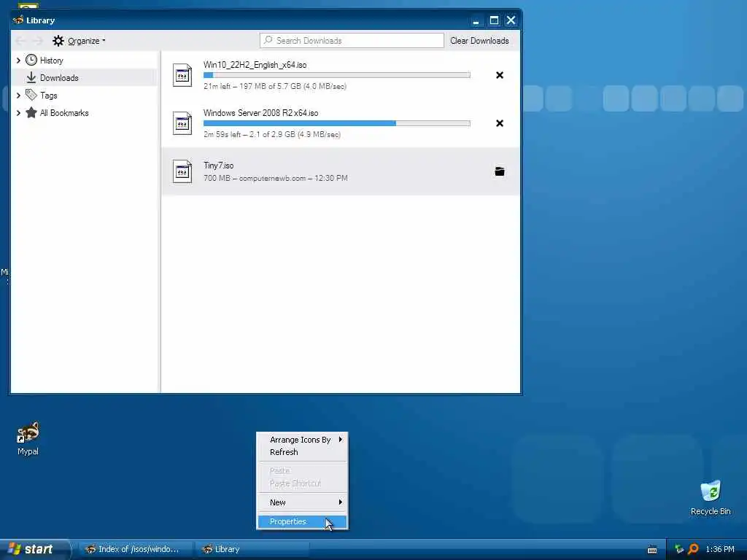Choose Refresh from the context menu
Image resolution: width=747 pixels, height=560 pixels.
303,452
